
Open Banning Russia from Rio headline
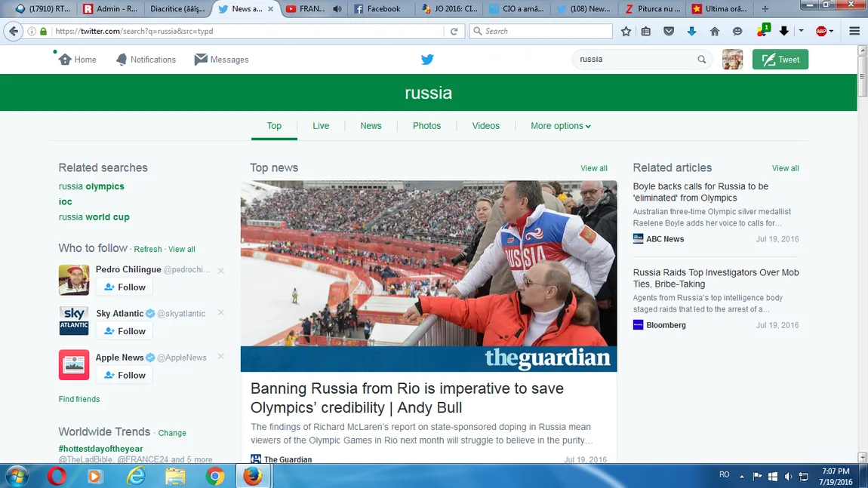[407, 397]
